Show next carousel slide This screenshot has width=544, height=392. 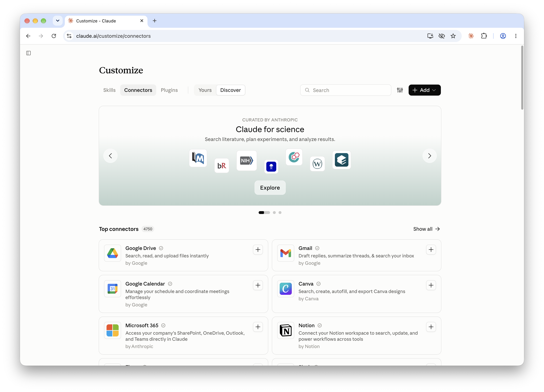pos(430,156)
